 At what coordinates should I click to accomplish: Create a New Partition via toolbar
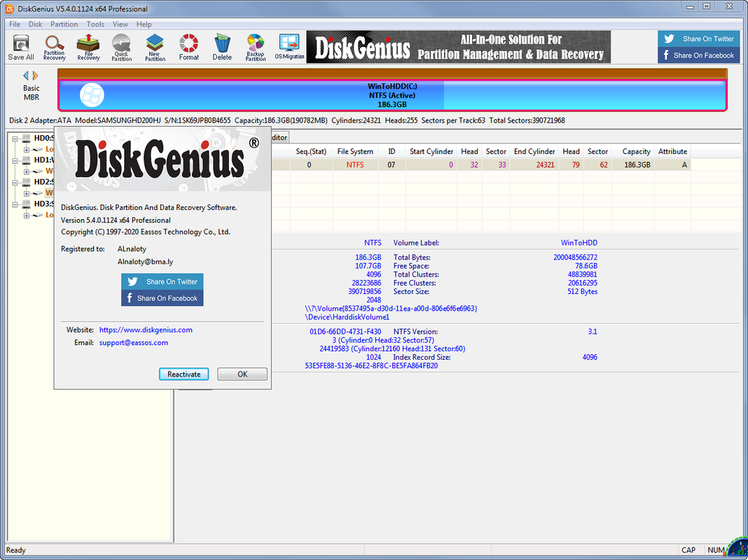(155, 48)
